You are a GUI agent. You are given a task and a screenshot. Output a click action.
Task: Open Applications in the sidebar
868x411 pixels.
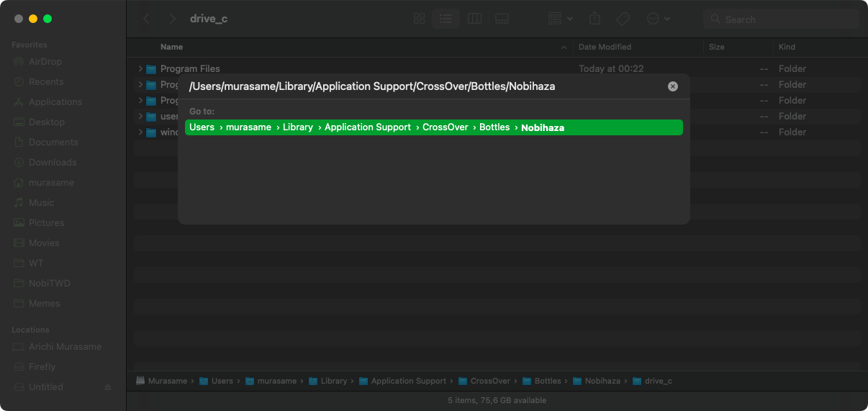pyautogui.click(x=55, y=102)
